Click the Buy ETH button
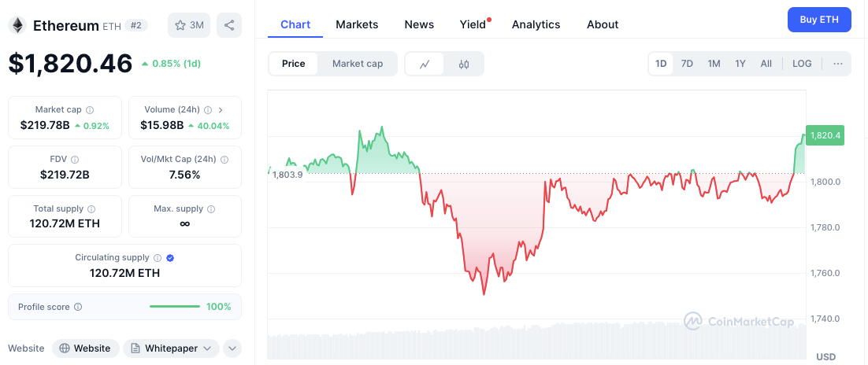868x365 pixels. click(819, 19)
